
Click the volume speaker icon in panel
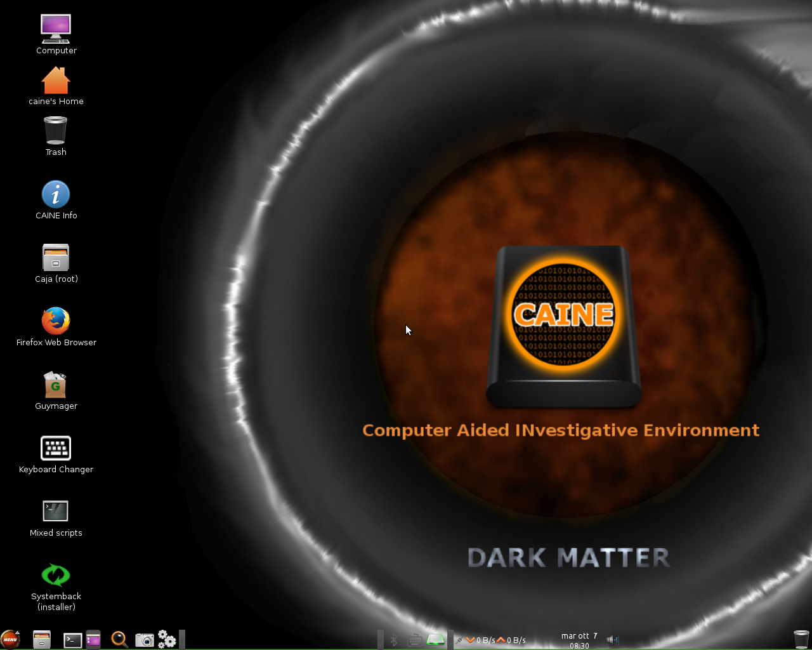tap(612, 640)
